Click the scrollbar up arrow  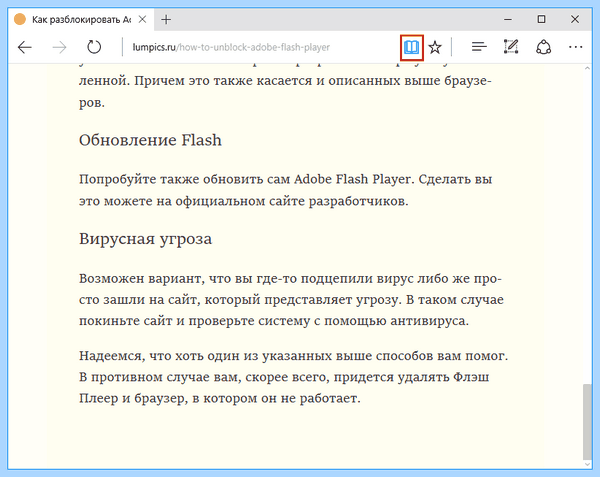coord(587,68)
